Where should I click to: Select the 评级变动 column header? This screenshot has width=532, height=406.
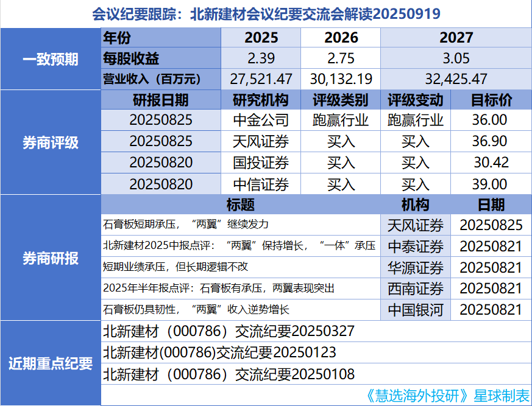pyautogui.click(x=416, y=100)
